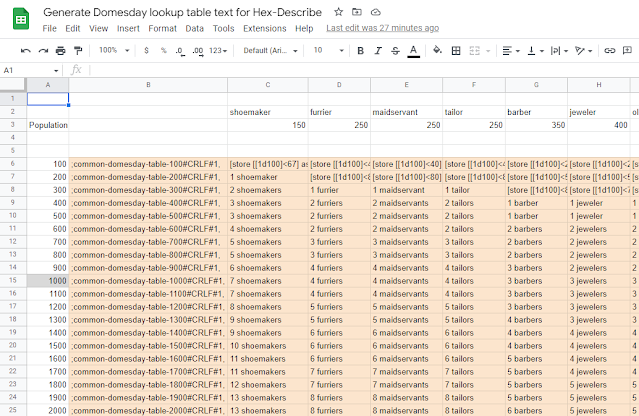The width and height of the screenshot is (639, 416).
Task: Open 'Last edit was 27 minutes ago' history
Action: tap(382, 28)
